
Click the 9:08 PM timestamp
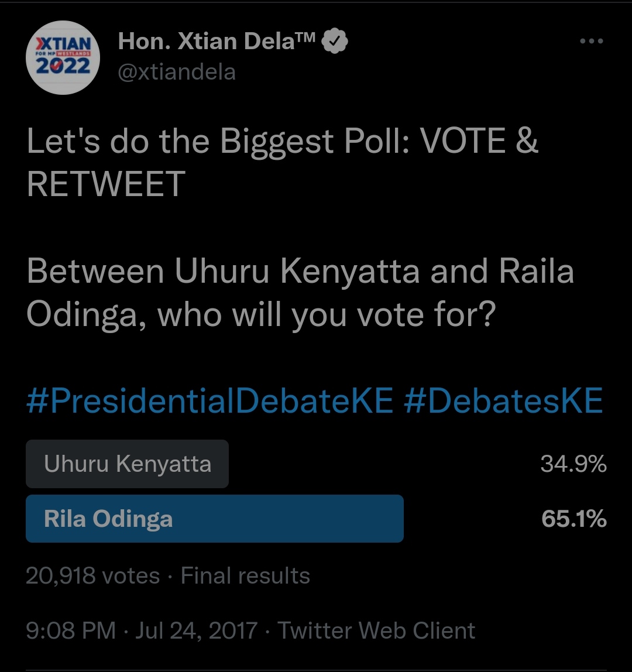tap(71, 630)
